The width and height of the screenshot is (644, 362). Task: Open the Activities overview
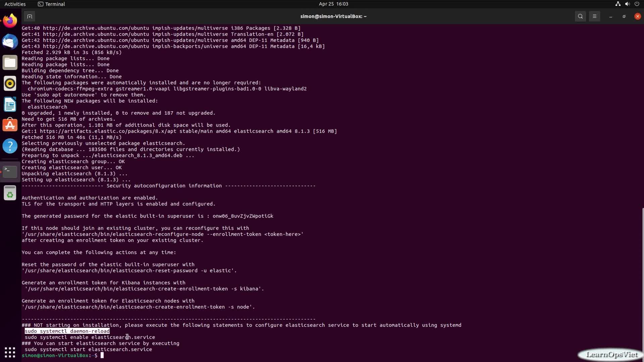click(x=15, y=4)
